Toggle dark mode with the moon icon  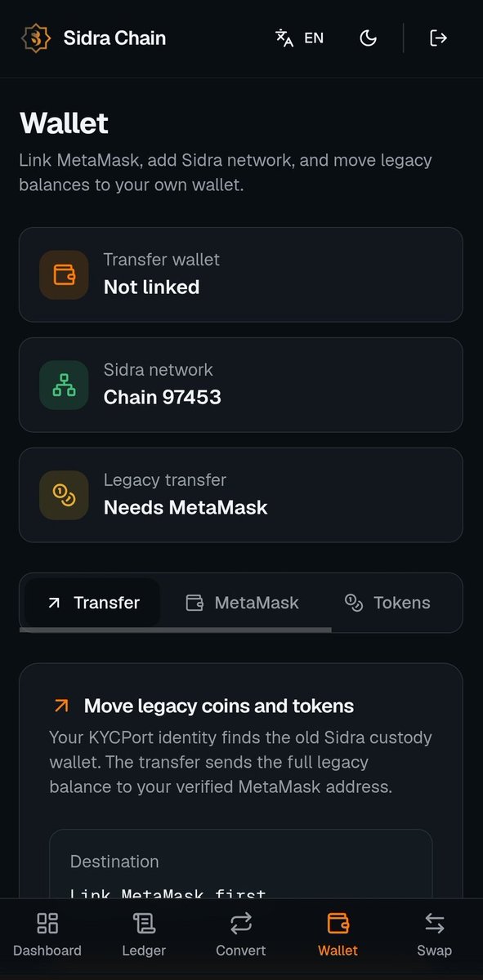(369, 38)
